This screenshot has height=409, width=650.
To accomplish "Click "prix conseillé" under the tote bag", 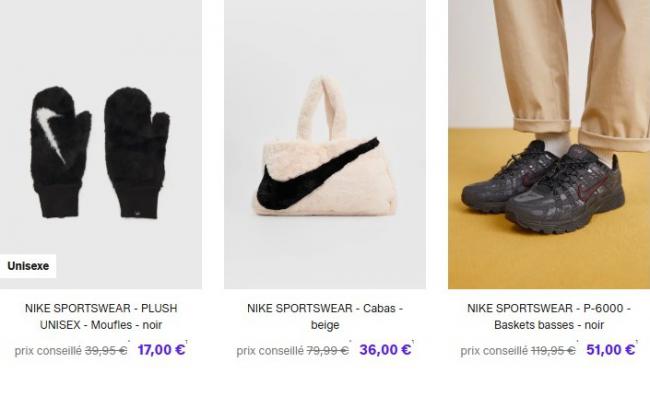I will [x=270, y=351].
